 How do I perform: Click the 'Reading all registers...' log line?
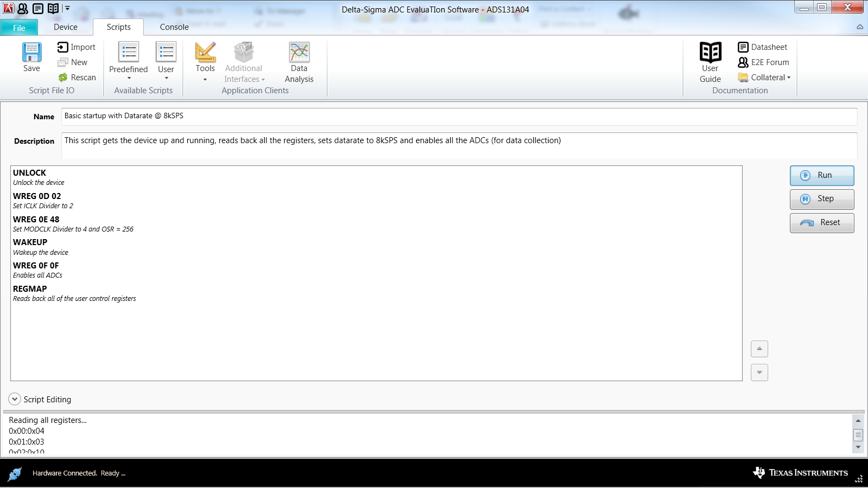click(48, 420)
